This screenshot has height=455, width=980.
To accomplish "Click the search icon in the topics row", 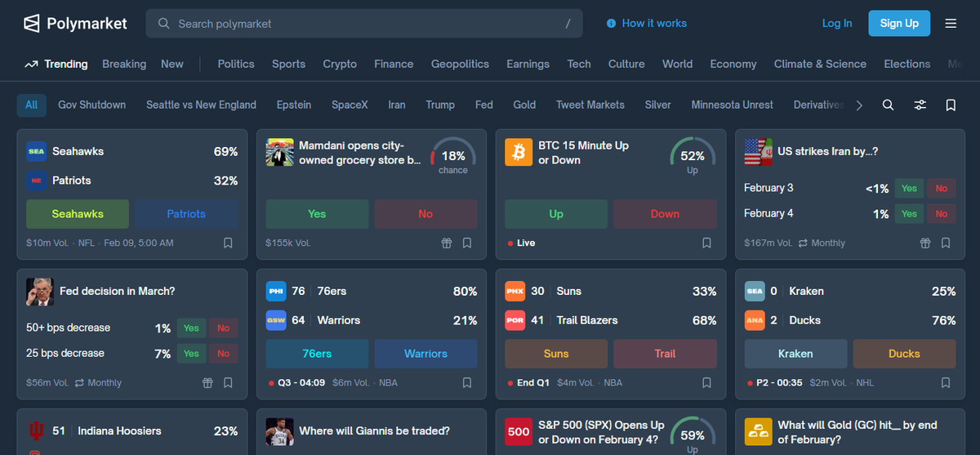I will point(888,105).
